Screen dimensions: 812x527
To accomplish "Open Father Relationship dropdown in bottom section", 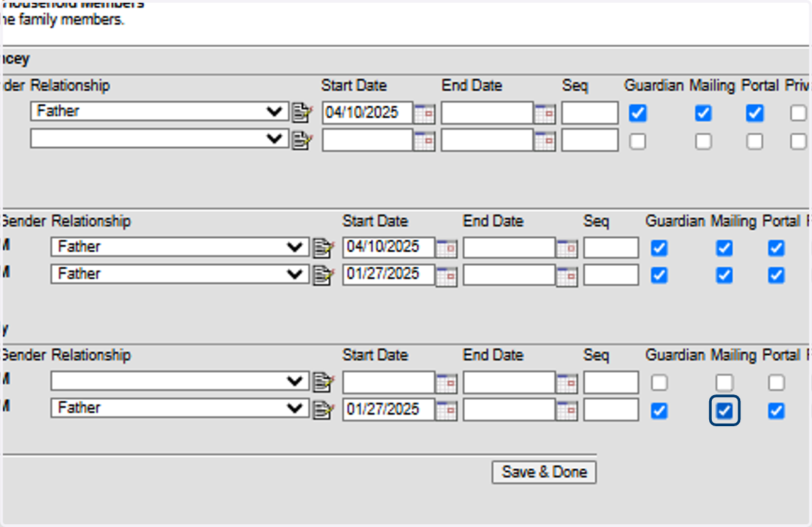I will pyautogui.click(x=180, y=409).
